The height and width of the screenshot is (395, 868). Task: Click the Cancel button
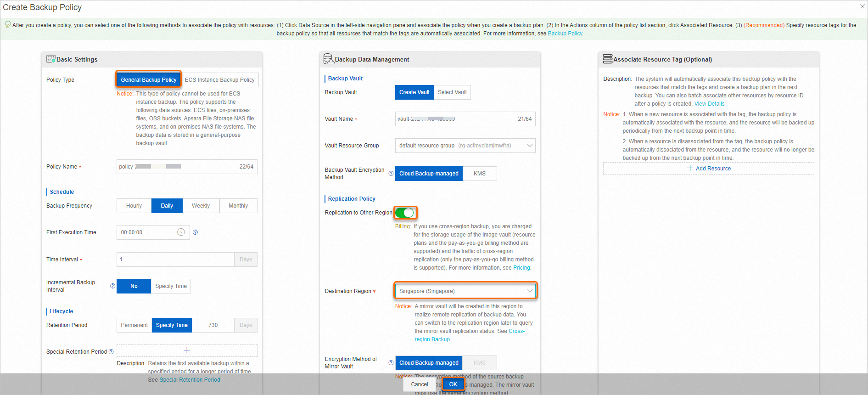(x=420, y=384)
